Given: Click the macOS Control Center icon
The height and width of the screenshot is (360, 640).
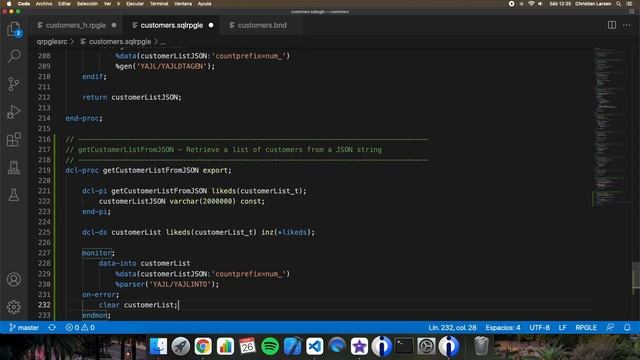Looking at the screenshot, I should pyautogui.click(x=629, y=4).
